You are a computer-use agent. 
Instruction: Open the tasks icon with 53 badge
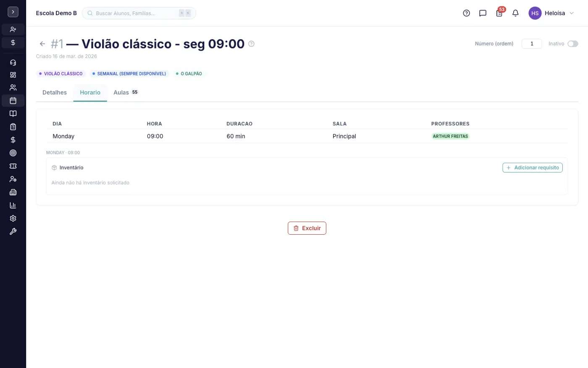click(499, 13)
